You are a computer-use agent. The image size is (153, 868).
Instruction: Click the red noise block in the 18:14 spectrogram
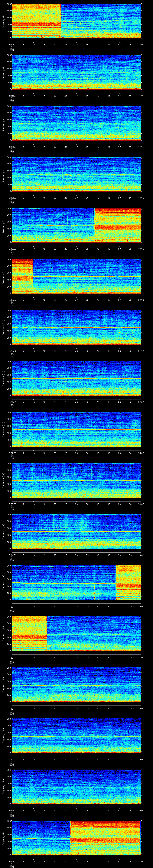coord(36,20)
